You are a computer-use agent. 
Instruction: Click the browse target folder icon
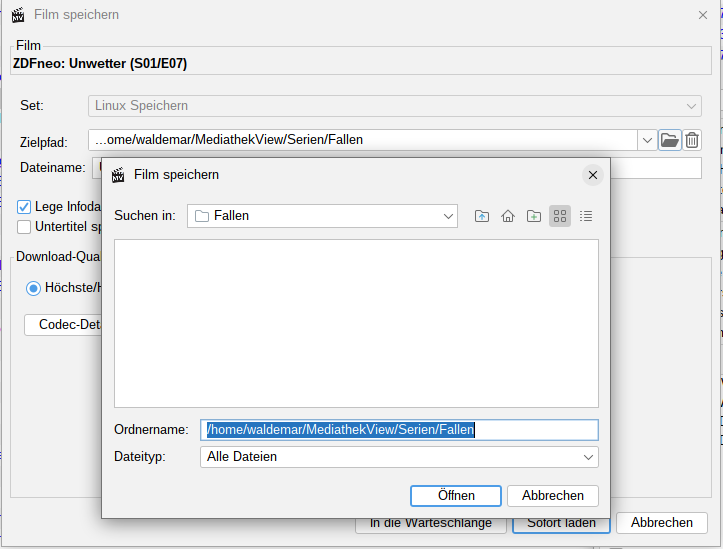669,140
